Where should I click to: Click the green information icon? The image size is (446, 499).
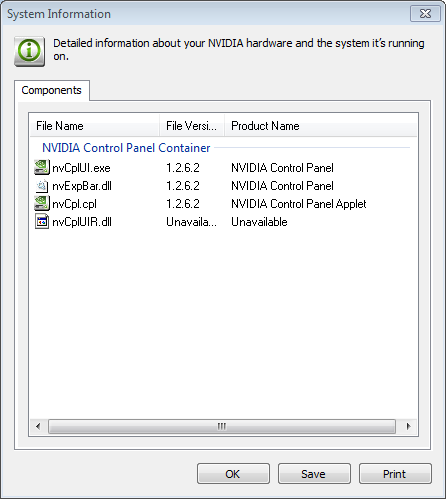[x=29, y=51]
